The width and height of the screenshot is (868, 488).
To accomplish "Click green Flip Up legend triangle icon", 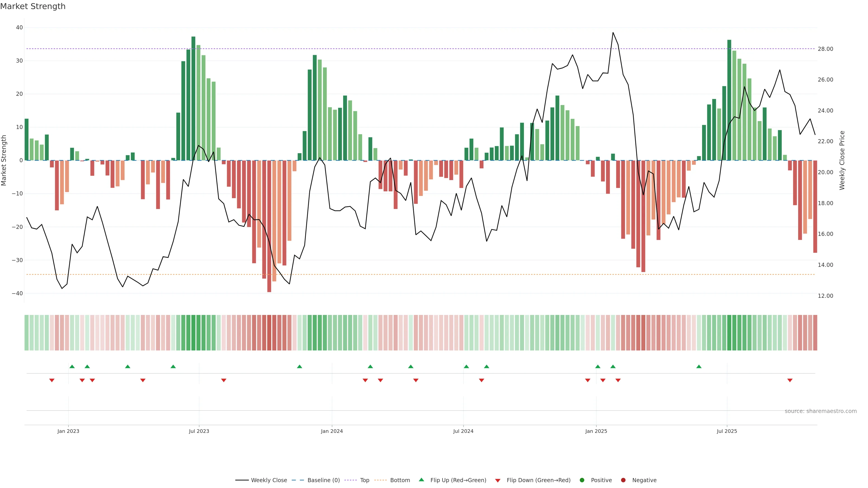I will 421,480.
